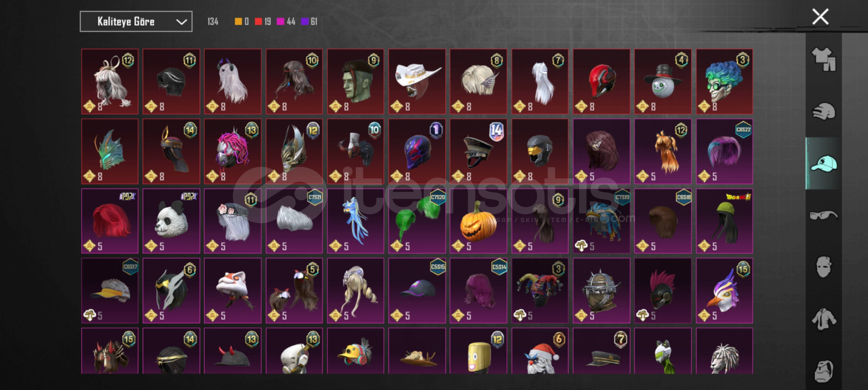
Task: Filter by orange quality count 0
Action: (241, 22)
